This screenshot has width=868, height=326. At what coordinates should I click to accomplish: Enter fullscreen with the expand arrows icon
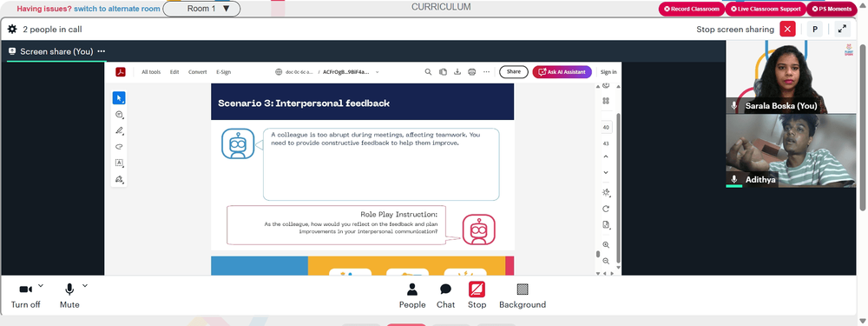coord(842,30)
